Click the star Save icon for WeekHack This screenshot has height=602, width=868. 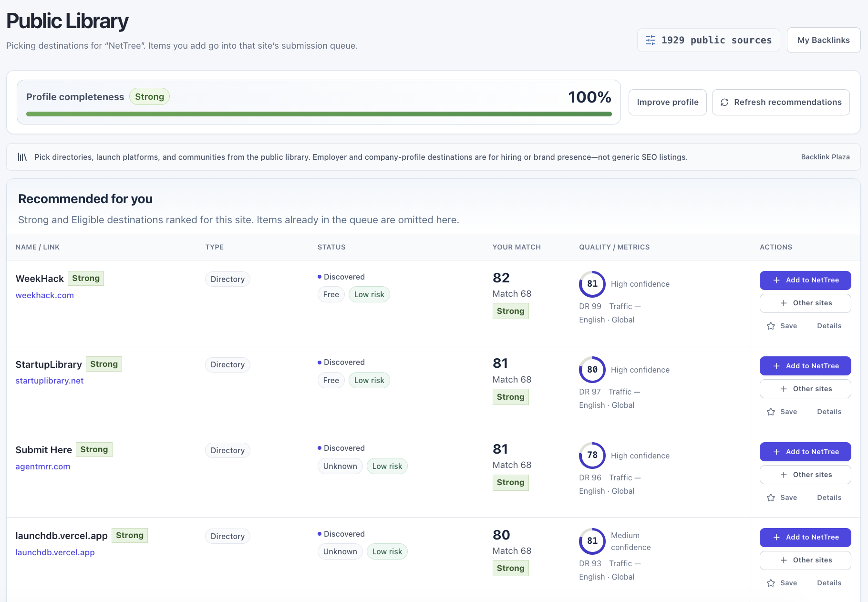pyautogui.click(x=771, y=326)
